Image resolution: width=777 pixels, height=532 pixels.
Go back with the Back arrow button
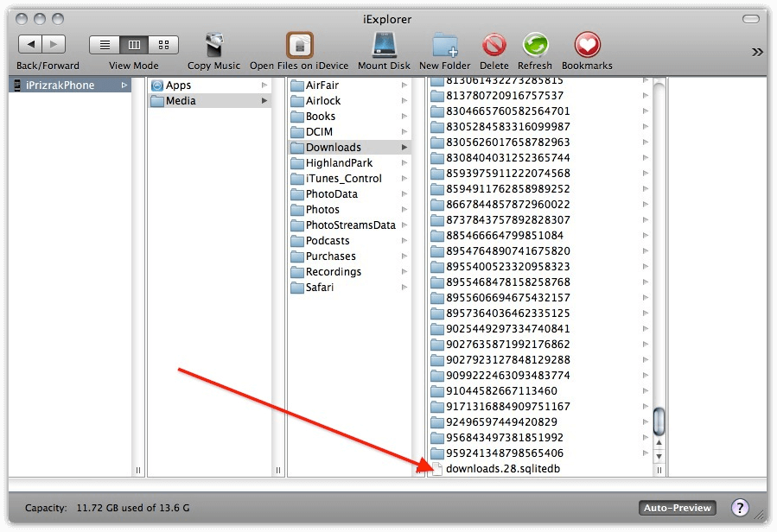(x=30, y=44)
